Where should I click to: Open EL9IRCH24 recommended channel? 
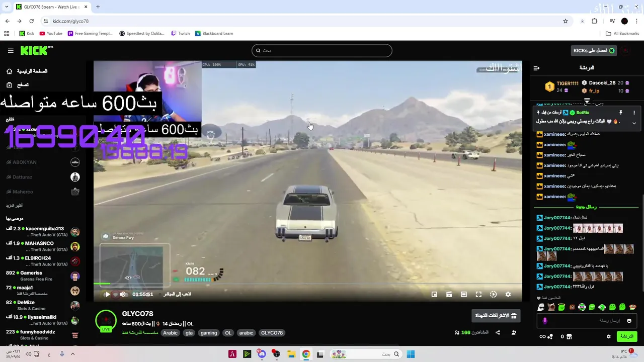(43, 261)
